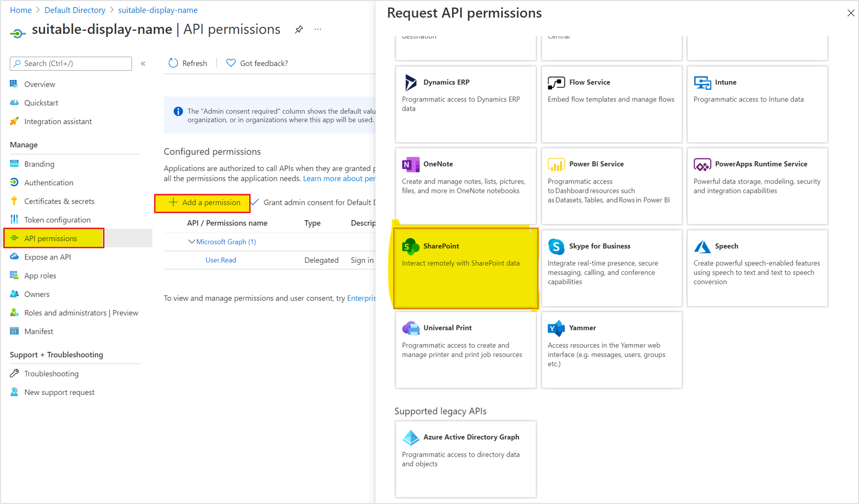The width and height of the screenshot is (859, 504).
Task: Focus the Search (Ctrl+/) box
Action: coord(71,64)
